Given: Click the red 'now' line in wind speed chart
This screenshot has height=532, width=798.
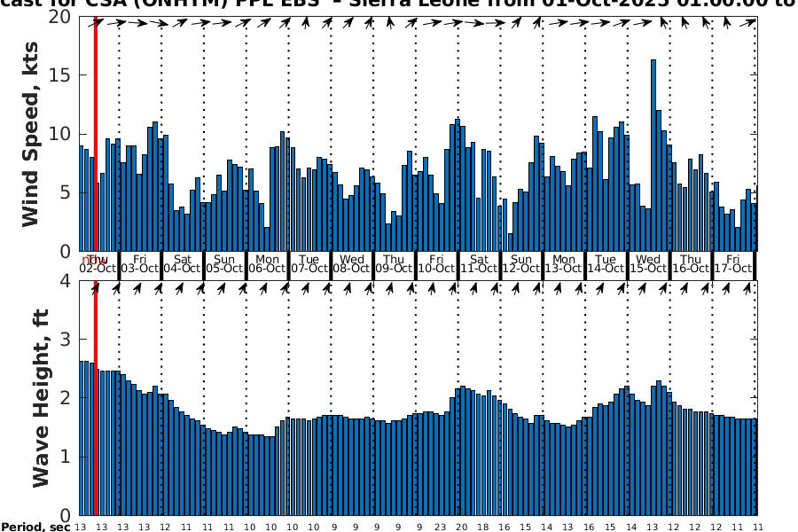Looking at the screenshot, I should pyautogui.click(x=95, y=133).
